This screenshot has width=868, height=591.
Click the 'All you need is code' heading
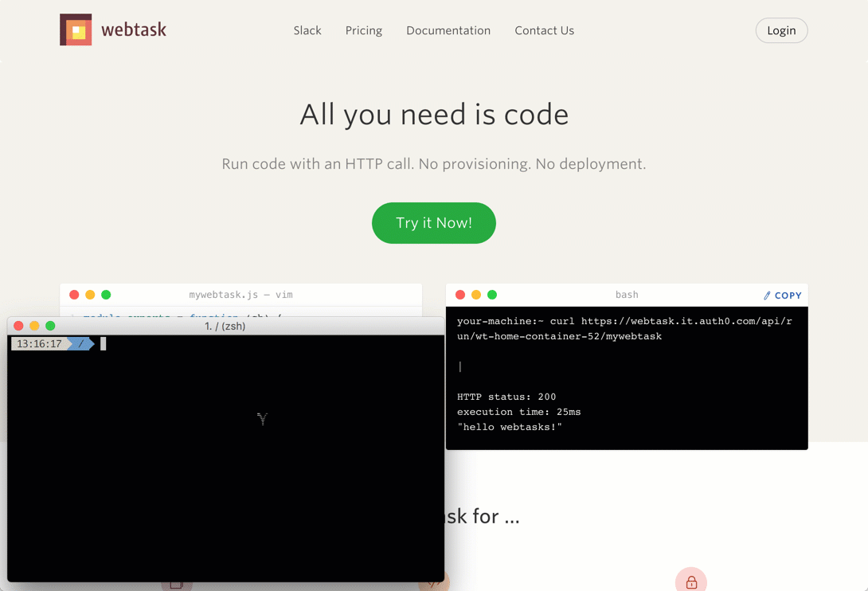pos(434,115)
